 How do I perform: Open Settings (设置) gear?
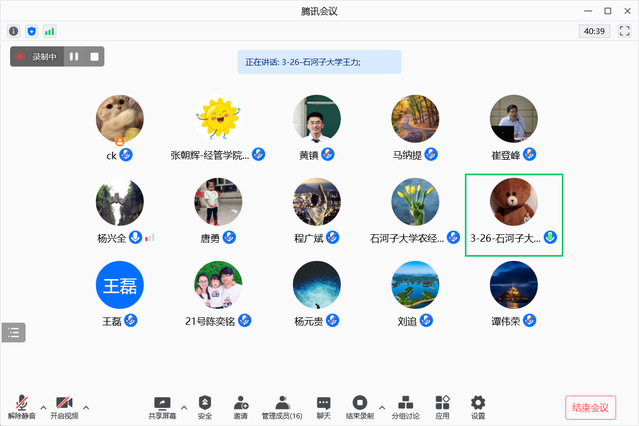click(x=478, y=407)
